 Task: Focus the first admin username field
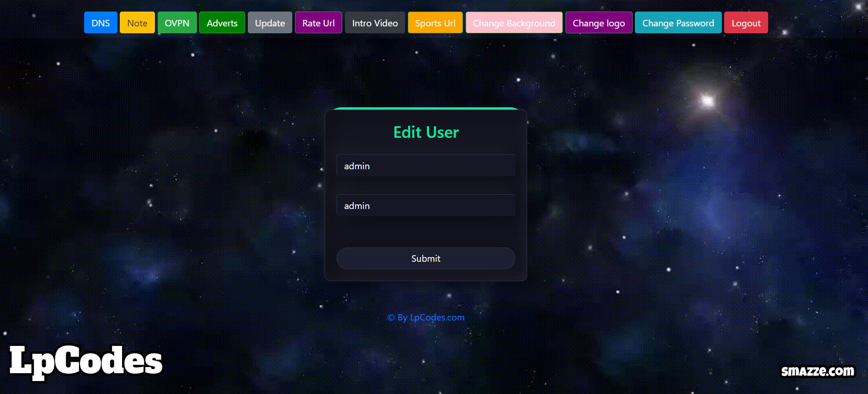click(425, 166)
